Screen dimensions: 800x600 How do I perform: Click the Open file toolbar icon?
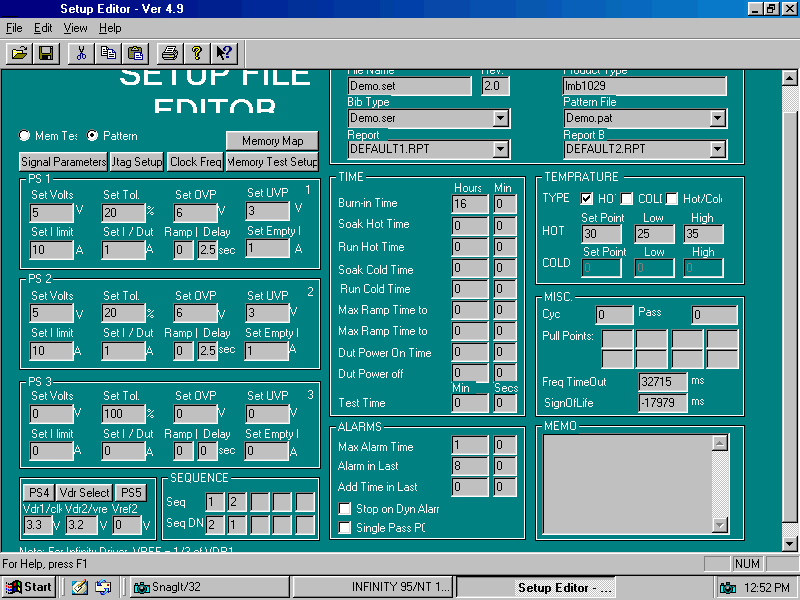[19, 53]
